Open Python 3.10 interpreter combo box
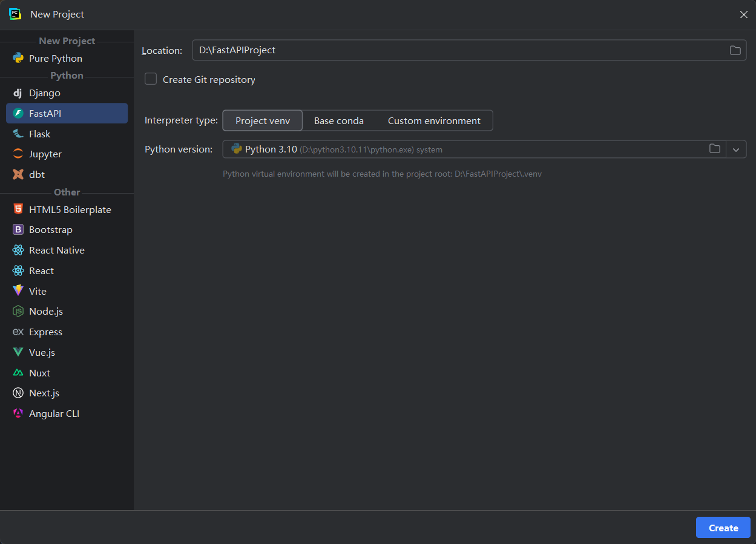This screenshot has width=756, height=544. click(484, 149)
